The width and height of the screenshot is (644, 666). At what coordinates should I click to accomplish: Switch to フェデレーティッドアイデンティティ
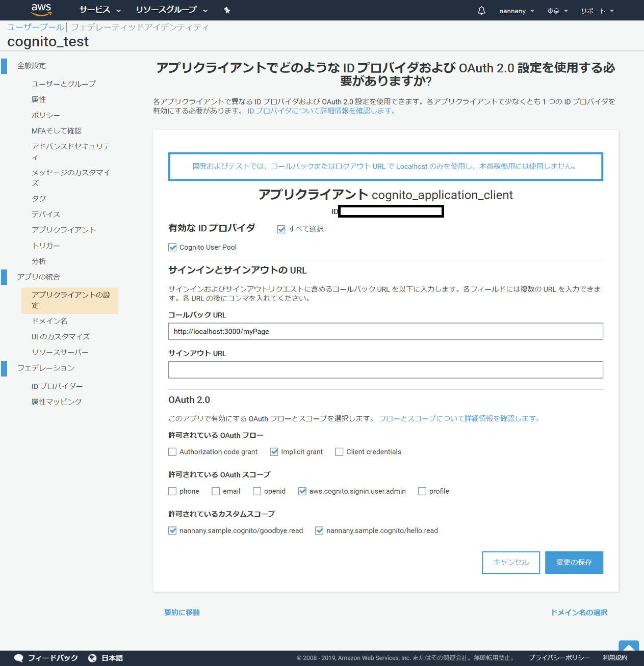139,27
